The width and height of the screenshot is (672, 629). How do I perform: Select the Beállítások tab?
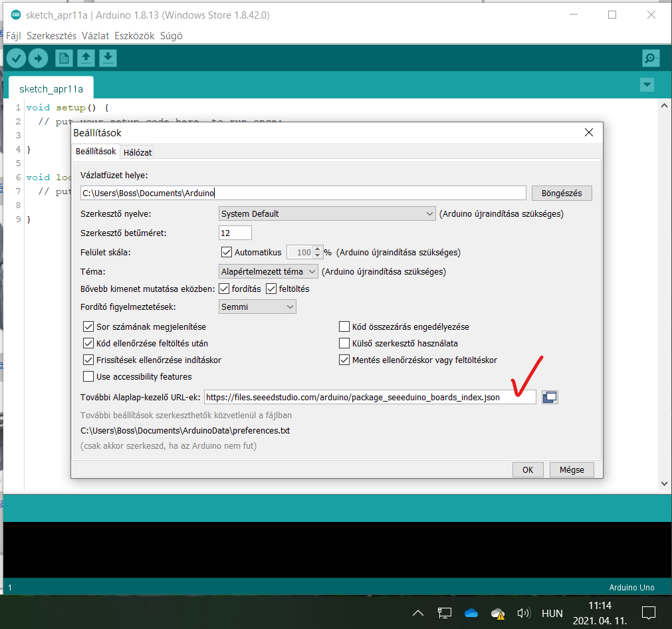(96, 152)
